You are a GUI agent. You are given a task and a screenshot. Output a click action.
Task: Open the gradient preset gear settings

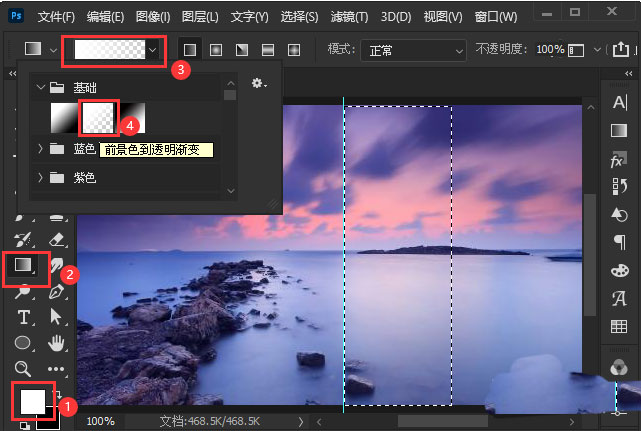pos(259,85)
